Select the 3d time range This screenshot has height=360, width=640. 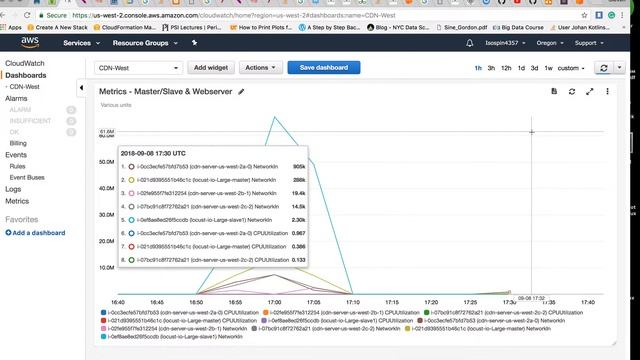point(534,68)
